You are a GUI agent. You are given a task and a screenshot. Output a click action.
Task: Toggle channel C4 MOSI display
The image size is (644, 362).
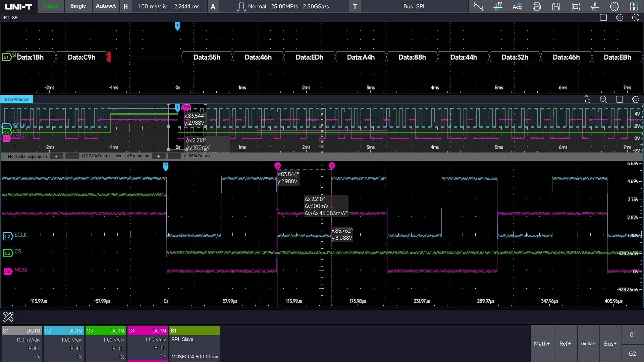click(x=147, y=330)
